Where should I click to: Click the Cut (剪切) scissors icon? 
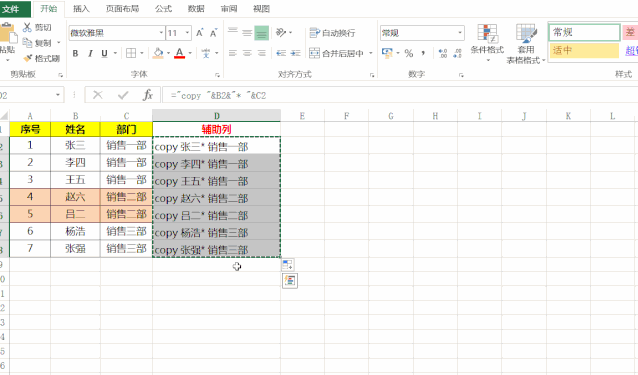click(x=27, y=27)
